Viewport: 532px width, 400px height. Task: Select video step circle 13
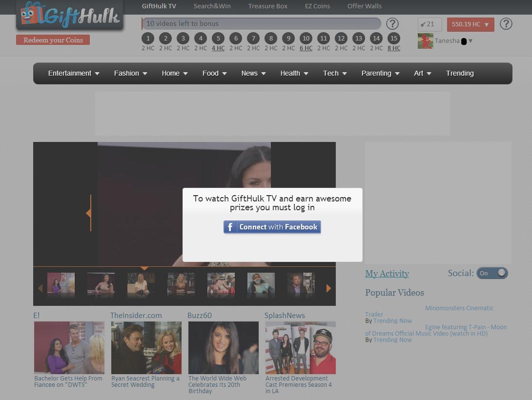tap(359, 39)
